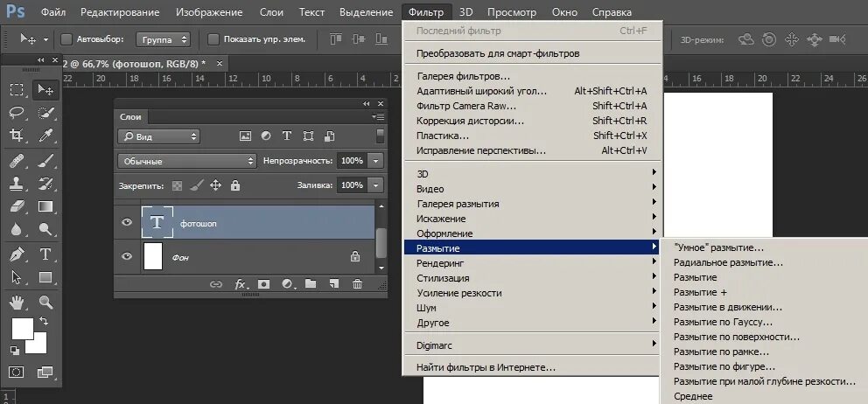The width and height of the screenshot is (868, 404).
Task: Select the Zoom magnifier tool
Action: coord(45,302)
